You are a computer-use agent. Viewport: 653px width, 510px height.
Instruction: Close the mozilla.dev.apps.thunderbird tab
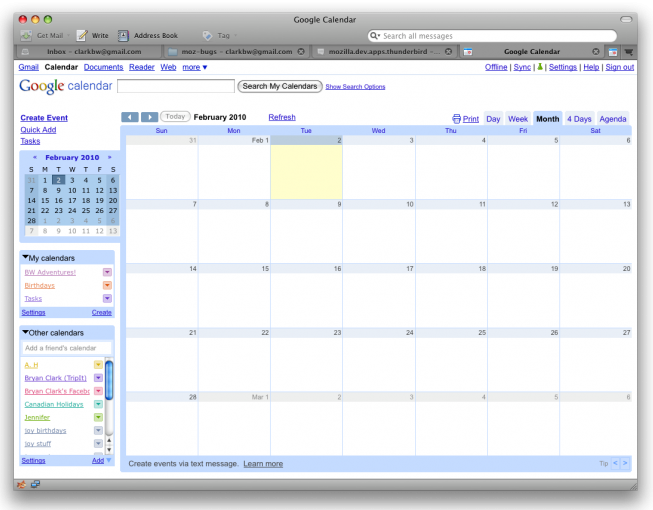449,52
